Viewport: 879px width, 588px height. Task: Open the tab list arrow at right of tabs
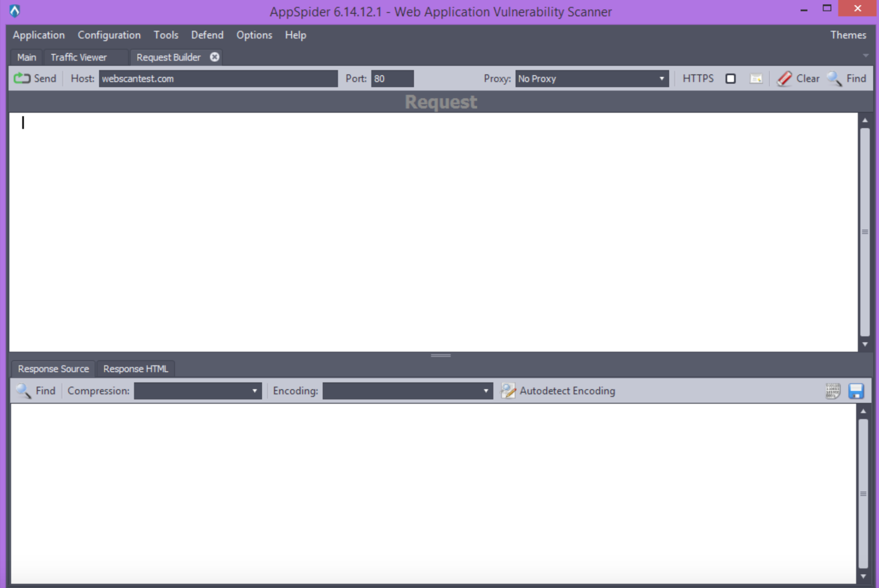(865, 55)
